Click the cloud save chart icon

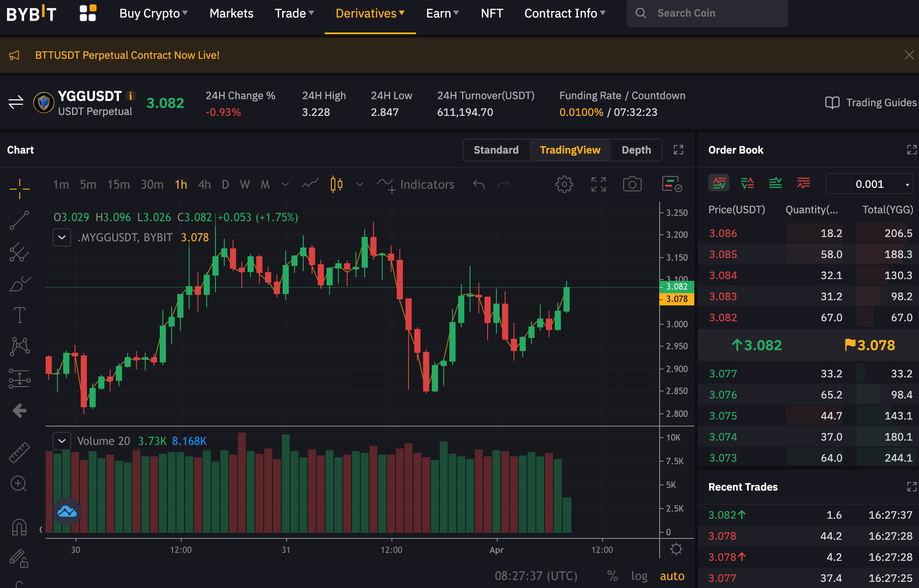(67, 511)
